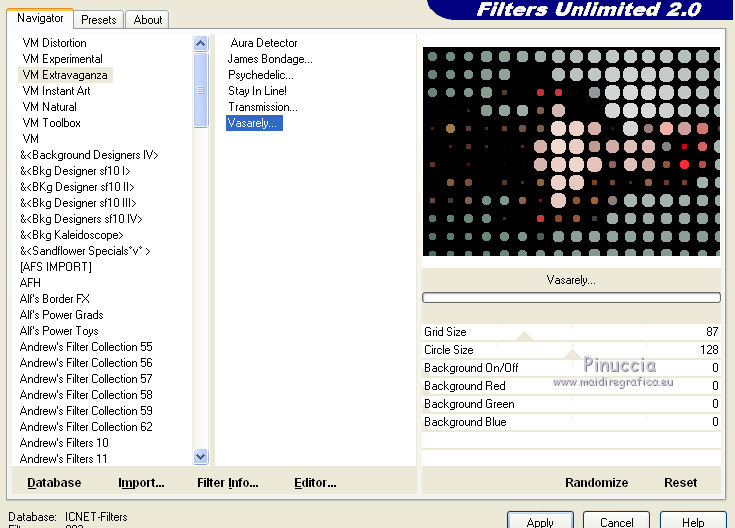
Task: Click the progress bar under Vasarely label
Action: pyautogui.click(x=571, y=297)
